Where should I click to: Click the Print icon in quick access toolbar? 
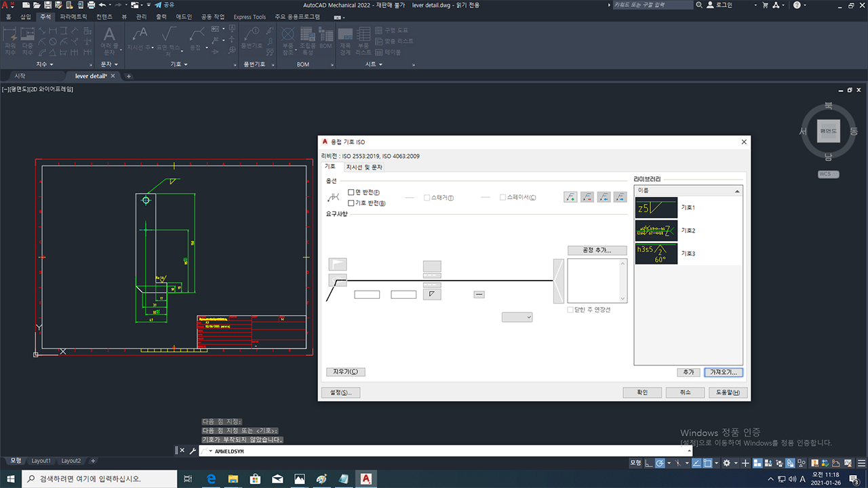click(91, 5)
